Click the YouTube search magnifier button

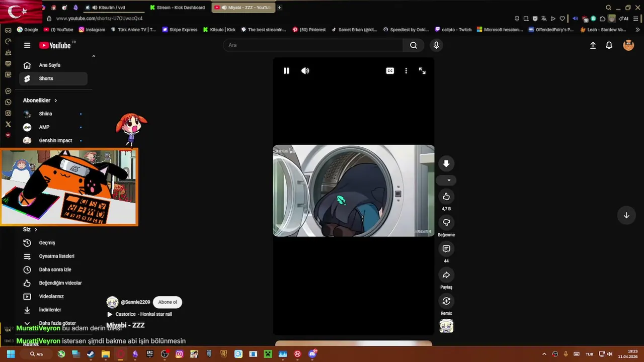(414, 45)
